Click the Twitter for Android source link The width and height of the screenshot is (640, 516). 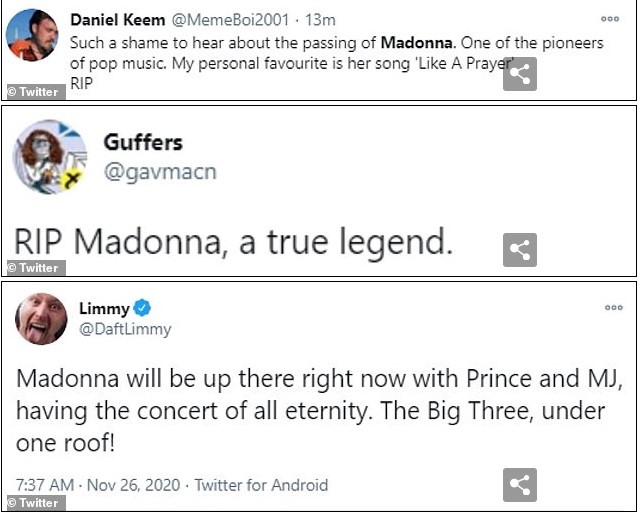tap(260, 485)
